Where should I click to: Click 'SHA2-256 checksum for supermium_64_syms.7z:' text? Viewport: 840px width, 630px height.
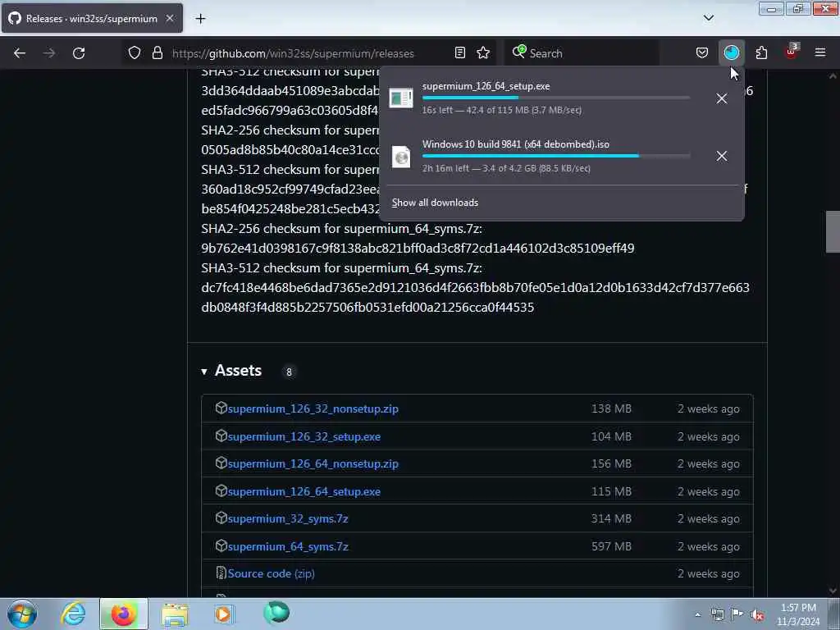click(341, 230)
